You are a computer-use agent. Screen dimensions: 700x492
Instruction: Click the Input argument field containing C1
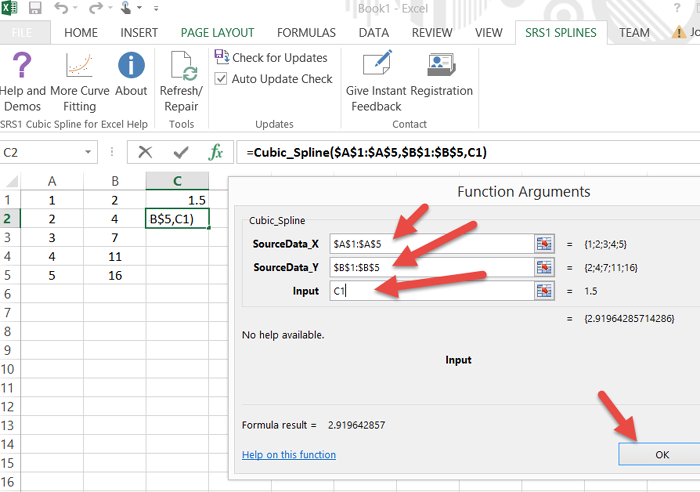(432, 291)
